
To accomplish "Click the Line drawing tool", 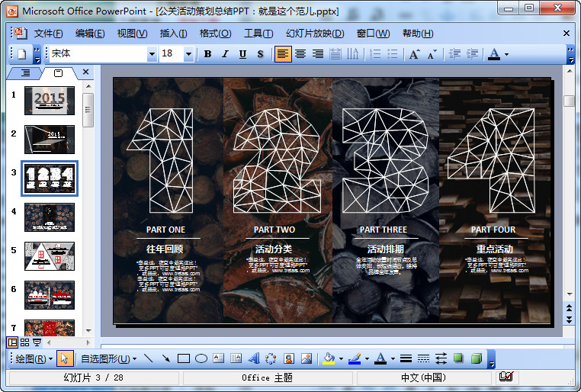I will click(148, 358).
